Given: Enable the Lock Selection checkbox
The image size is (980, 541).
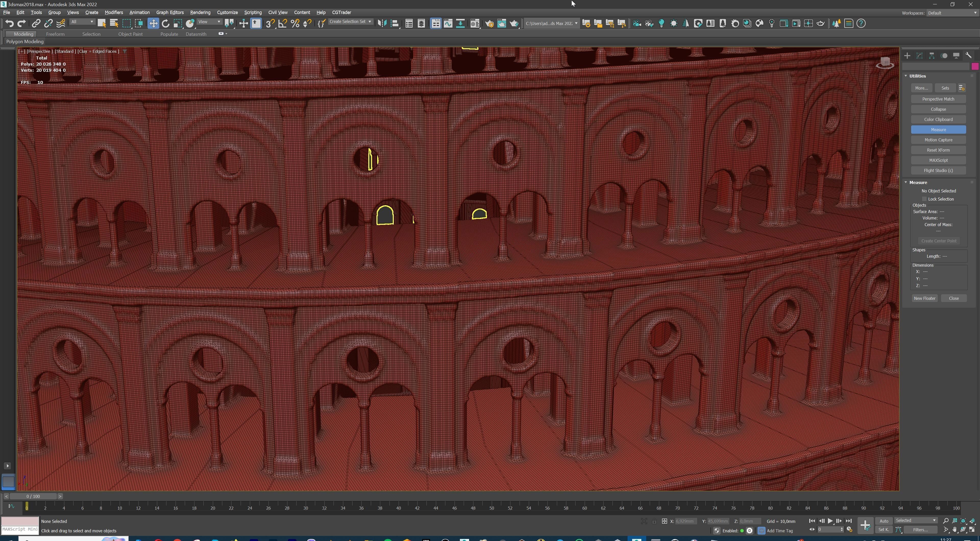Looking at the screenshot, I should pos(924,199).
